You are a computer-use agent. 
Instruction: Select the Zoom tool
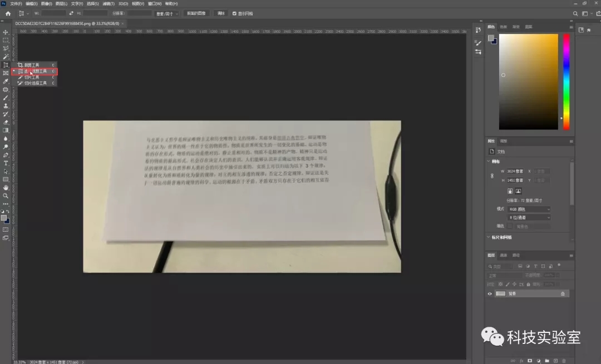(x=6, y=196)
